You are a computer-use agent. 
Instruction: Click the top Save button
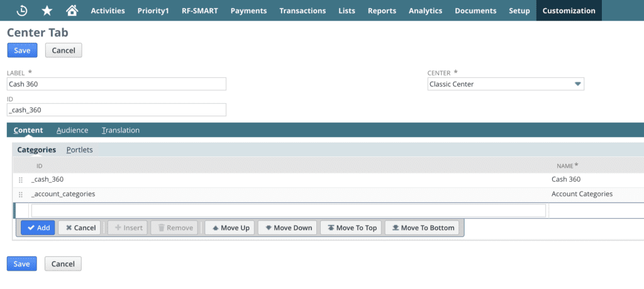coord(22,50)
